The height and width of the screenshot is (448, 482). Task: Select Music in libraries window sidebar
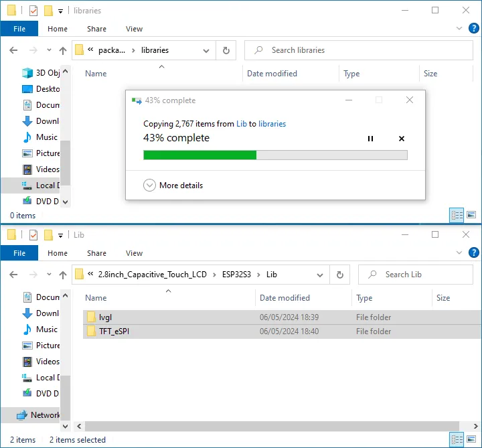coord(41,137)
